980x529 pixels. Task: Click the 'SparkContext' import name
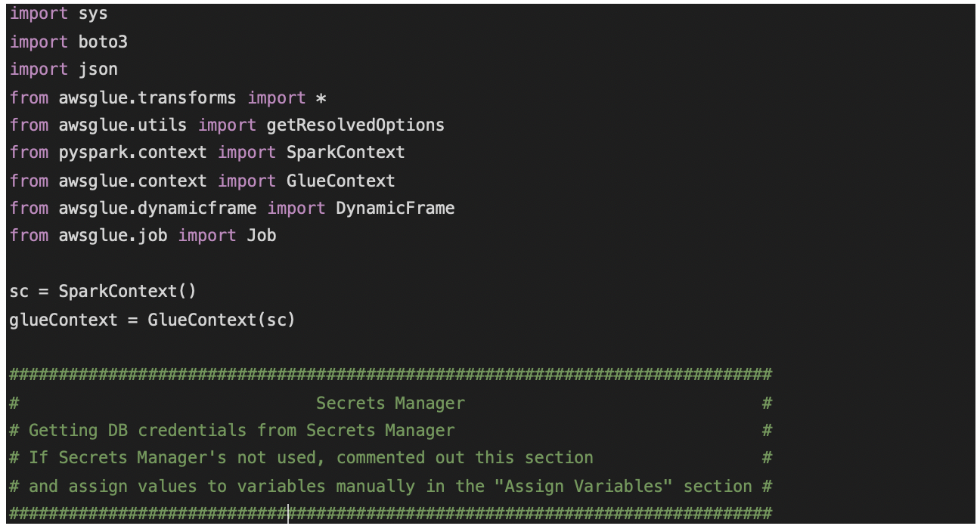pos(346,153)
